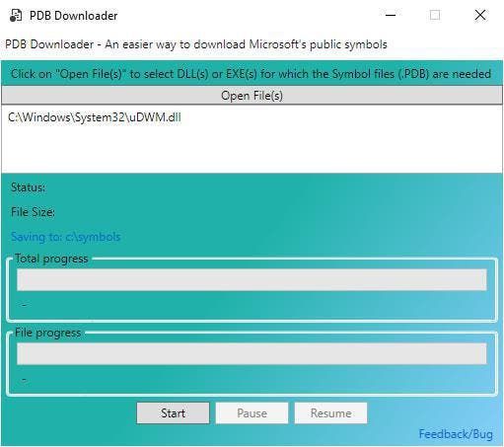Click the File Size label

(x=33, y=212)
